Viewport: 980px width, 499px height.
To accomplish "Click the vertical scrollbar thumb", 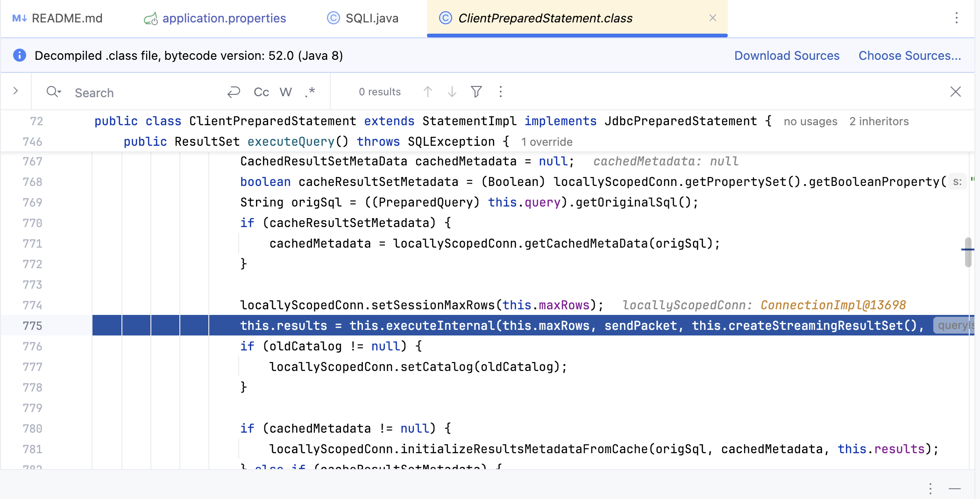I will (968, 252).
